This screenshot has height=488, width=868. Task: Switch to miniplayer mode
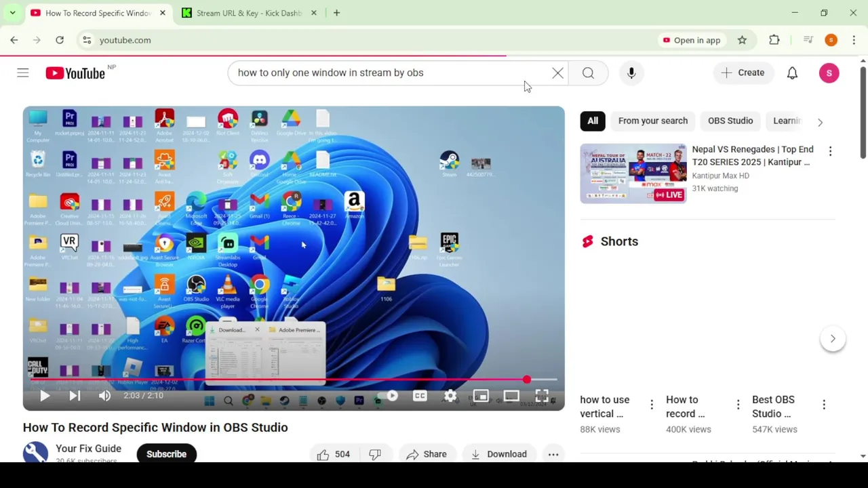tap(481, 396)
